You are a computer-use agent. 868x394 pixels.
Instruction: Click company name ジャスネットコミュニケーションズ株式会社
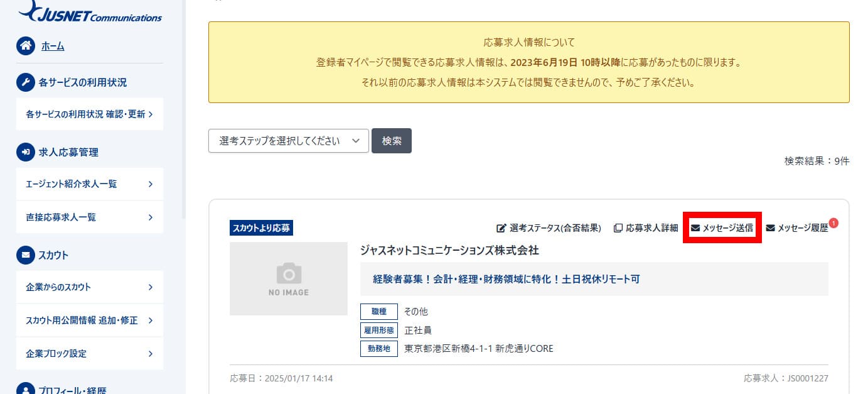(x=449, y=250)
